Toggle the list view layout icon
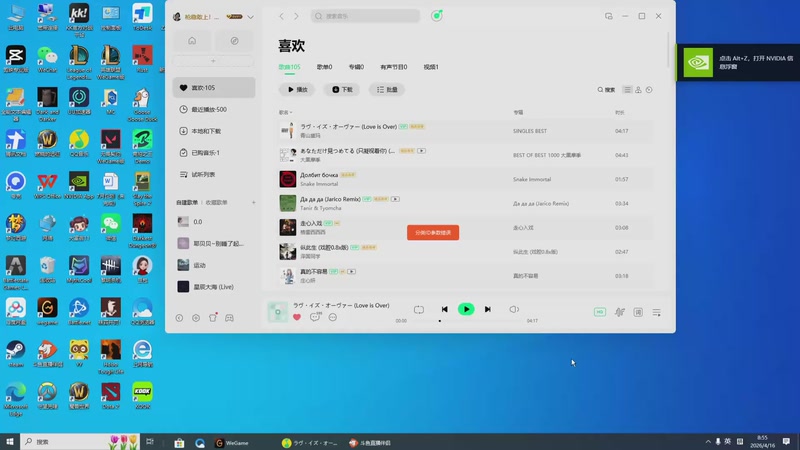800x450 pixels. [x=627, y=90]
